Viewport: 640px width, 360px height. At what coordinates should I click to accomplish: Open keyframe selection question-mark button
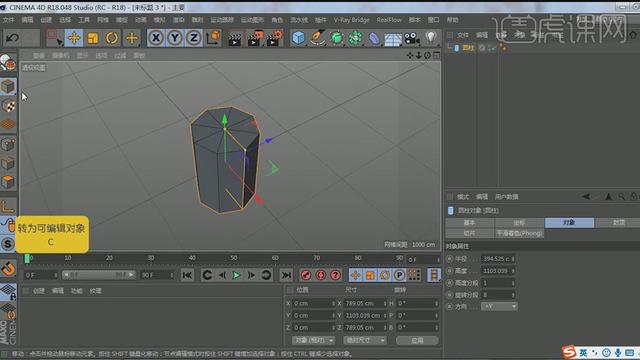(336, 275)
